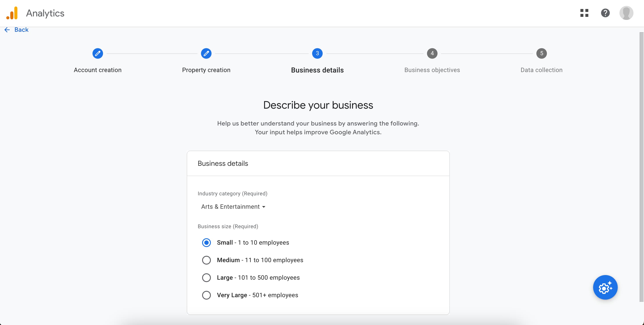
Task: Click the dropdown arrow beside Arts & Entertainment
Action: (x=264, y=207)
